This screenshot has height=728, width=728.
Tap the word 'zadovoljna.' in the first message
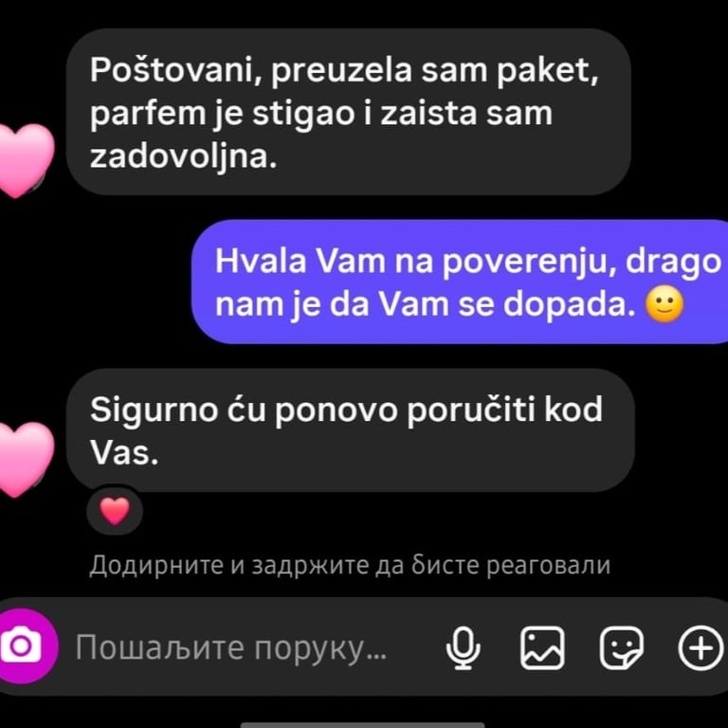click(x=183, y=157)
